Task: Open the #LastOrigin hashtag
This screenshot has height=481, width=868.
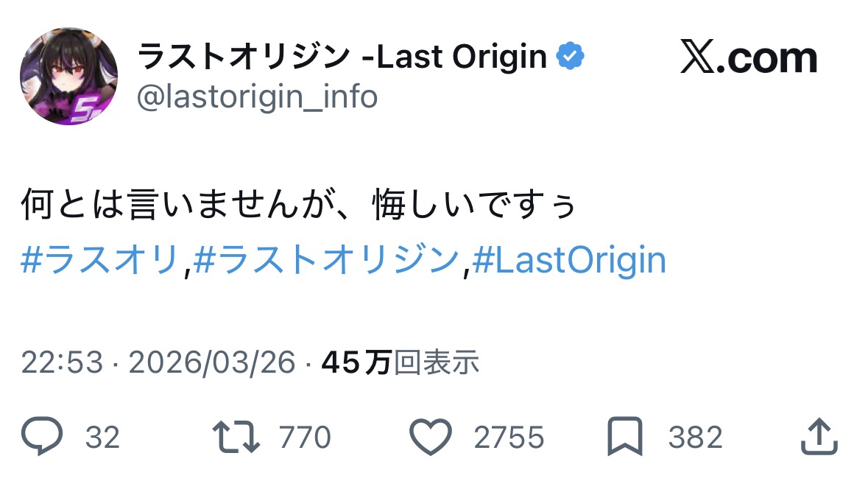Action: pos(569,261)
